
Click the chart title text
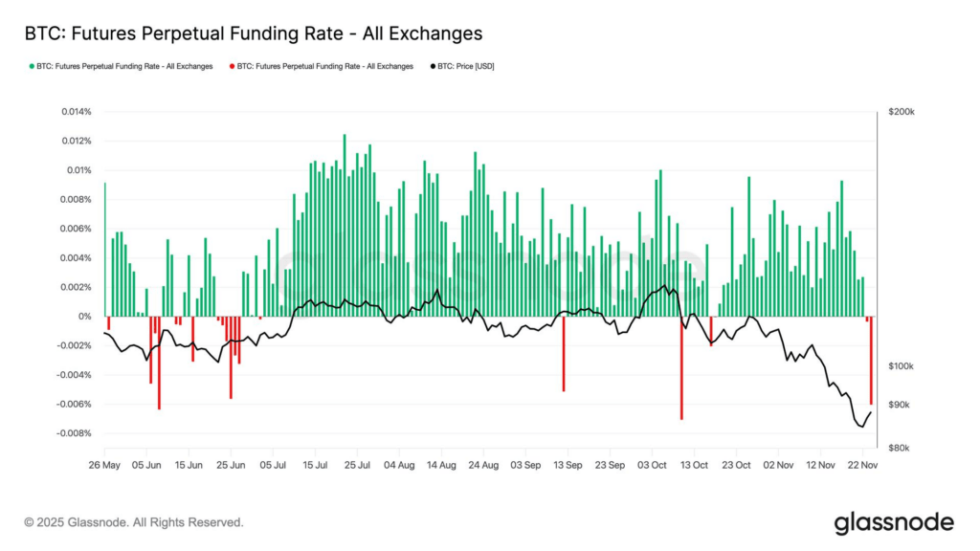[254, 33]
